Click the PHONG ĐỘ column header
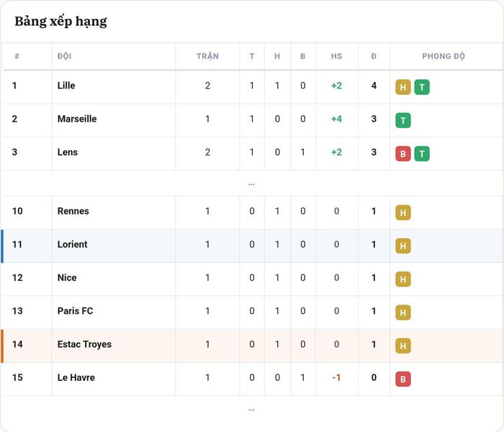The image size is (504, 432). click(444, 56)
